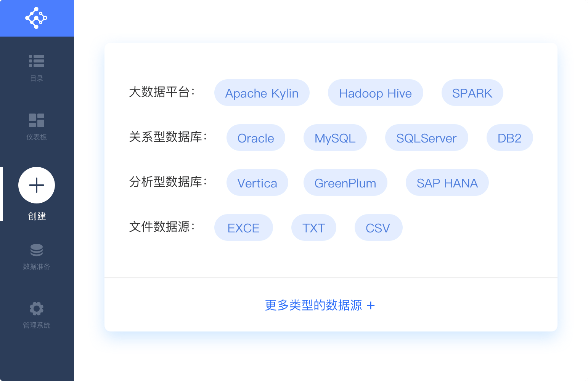Choose Vertica analytical database
This screenshot has height=381, width=588.
[257, 183]
